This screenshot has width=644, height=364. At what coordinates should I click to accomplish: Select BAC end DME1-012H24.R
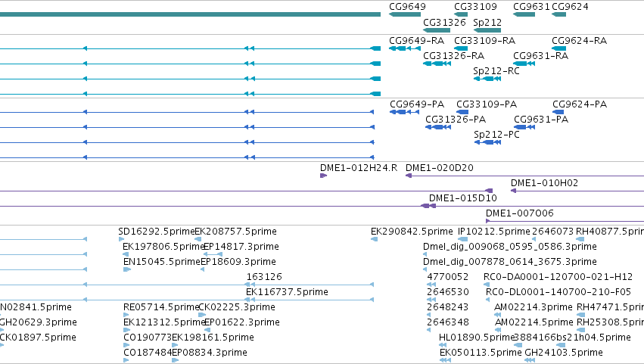click(x=359, y=168)
